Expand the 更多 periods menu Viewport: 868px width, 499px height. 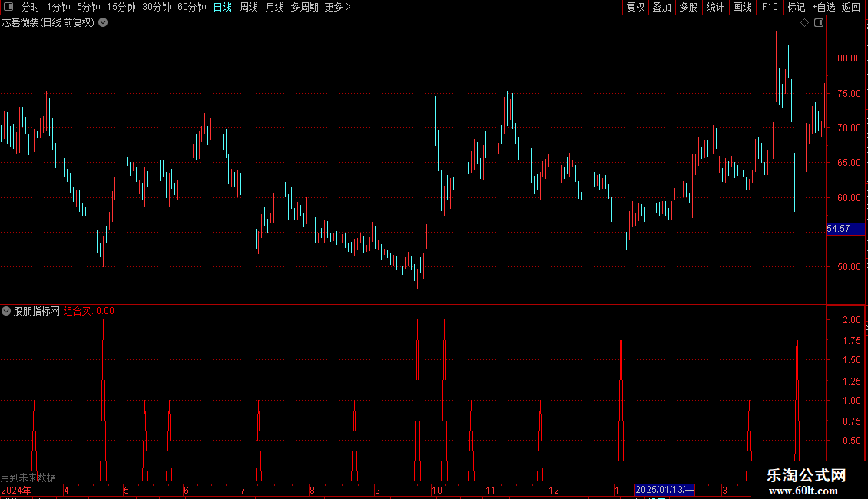[337, 7]
